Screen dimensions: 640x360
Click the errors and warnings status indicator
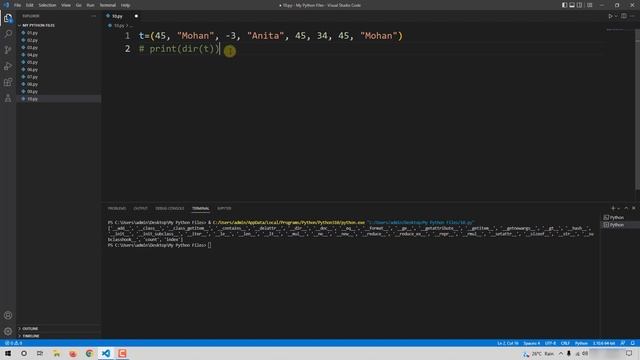click(13, 343)
